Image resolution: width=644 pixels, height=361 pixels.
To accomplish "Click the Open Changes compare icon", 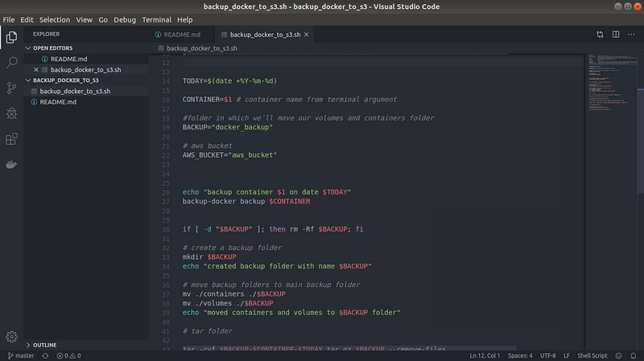I will (x=600, y=35).
